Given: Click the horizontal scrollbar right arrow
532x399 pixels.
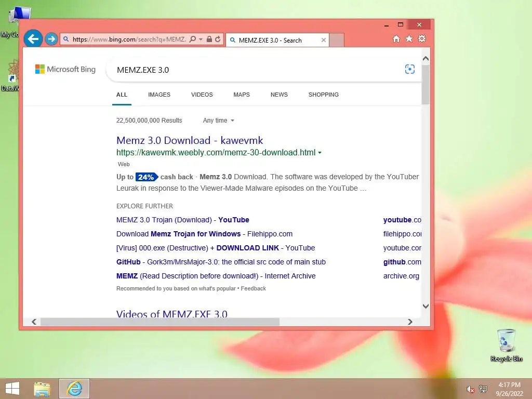Looking at the screenshot, I should (x=410, y=322).
